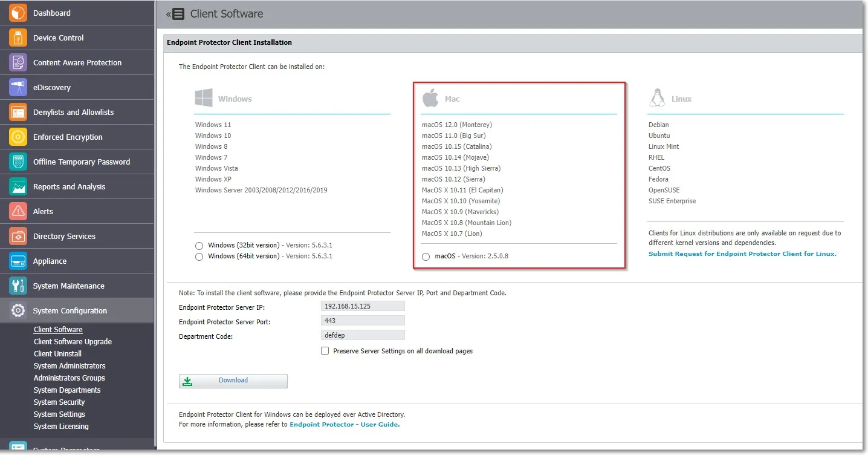868x455 pixels.
Task: Select Windows 32bit version radio button
Action: 199,246
